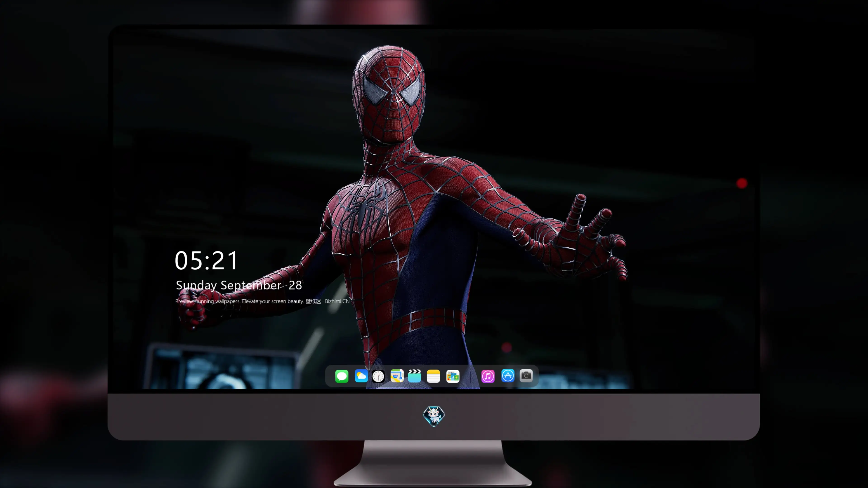Click the Bizhimi.CN wallpaper tagline text
The image size is (868, 488).
(x=262, y=301)
